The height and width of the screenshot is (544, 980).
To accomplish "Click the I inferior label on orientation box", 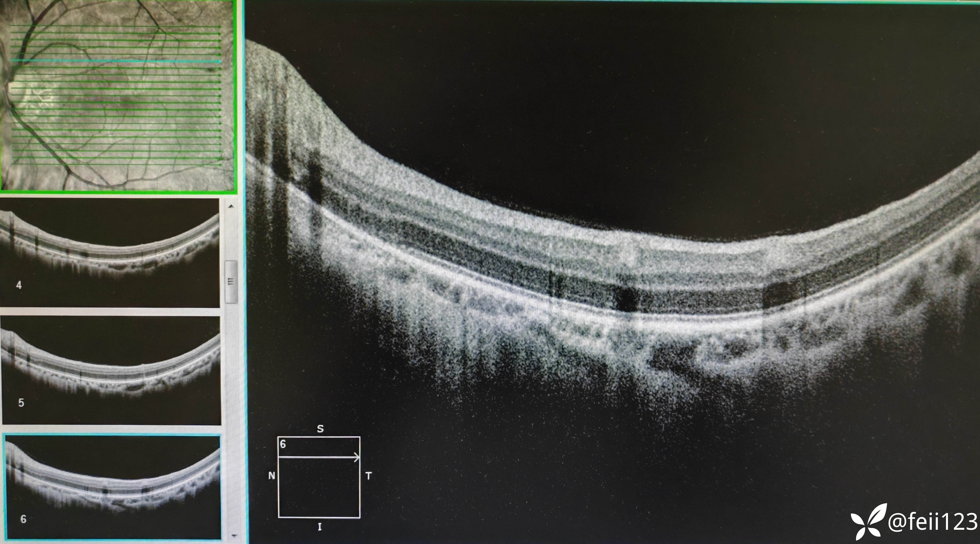I will [x=320, y=527].
